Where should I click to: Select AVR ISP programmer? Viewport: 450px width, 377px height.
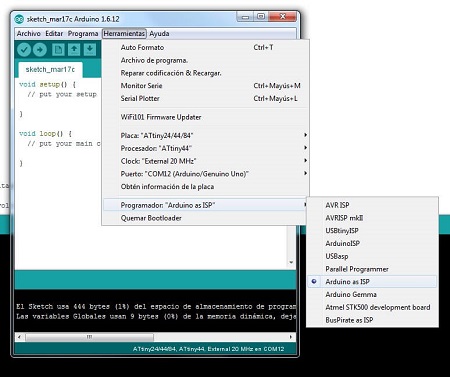(372, 205)
